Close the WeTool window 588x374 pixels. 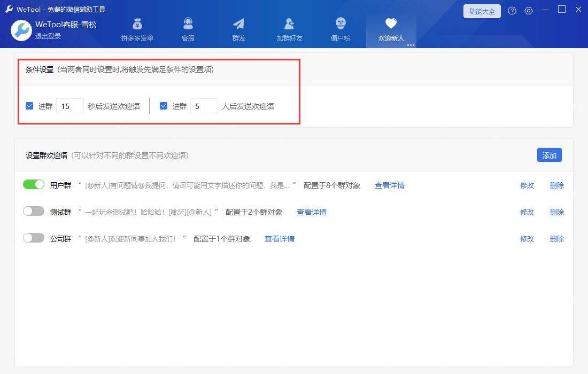point(578,10)
